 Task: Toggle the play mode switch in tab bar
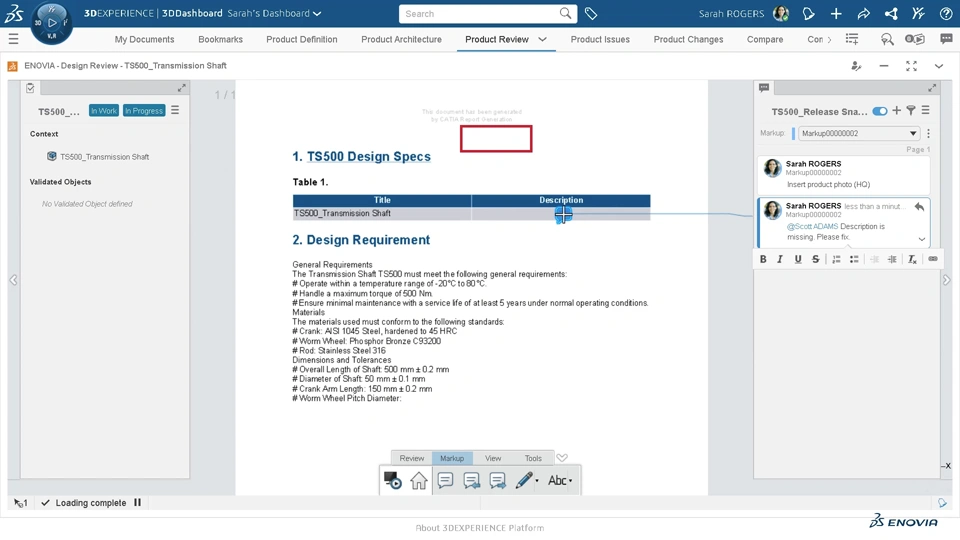click(x=915, y=39)
